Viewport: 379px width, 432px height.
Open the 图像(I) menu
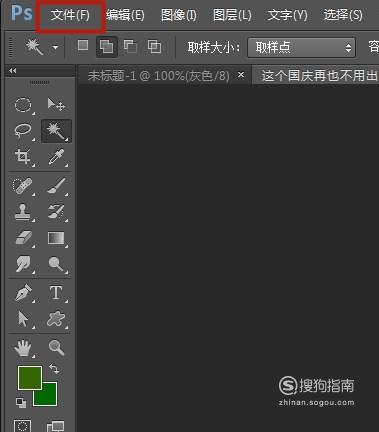[x=179, y=15]
